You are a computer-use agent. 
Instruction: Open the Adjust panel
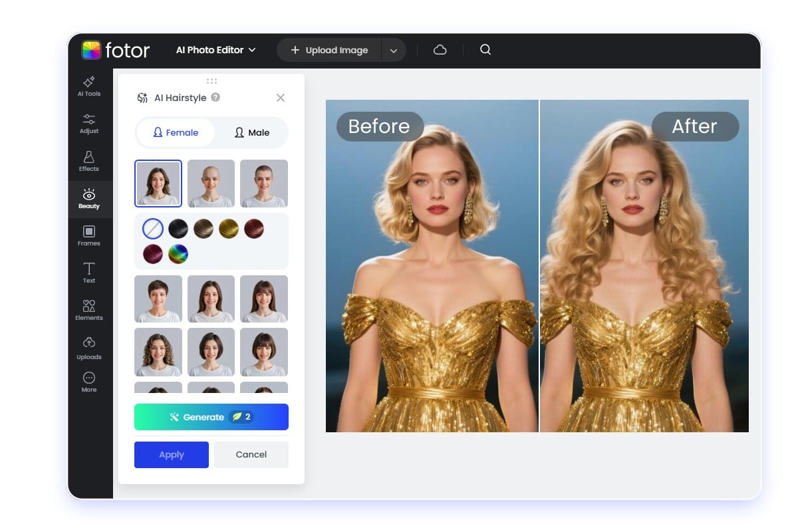88,124
